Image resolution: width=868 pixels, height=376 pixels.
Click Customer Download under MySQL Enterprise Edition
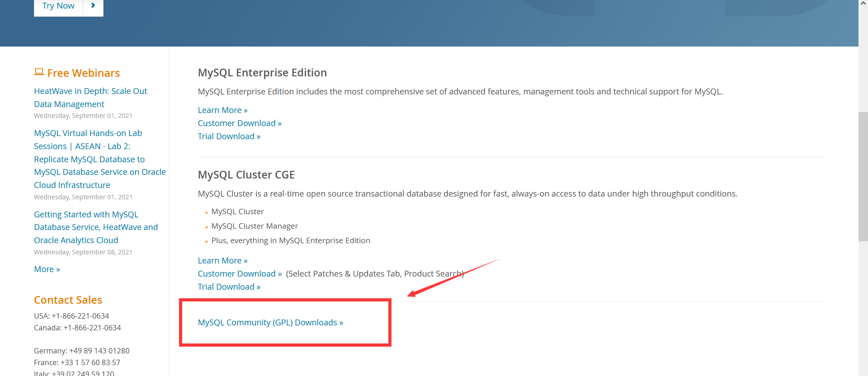point(240,123)
